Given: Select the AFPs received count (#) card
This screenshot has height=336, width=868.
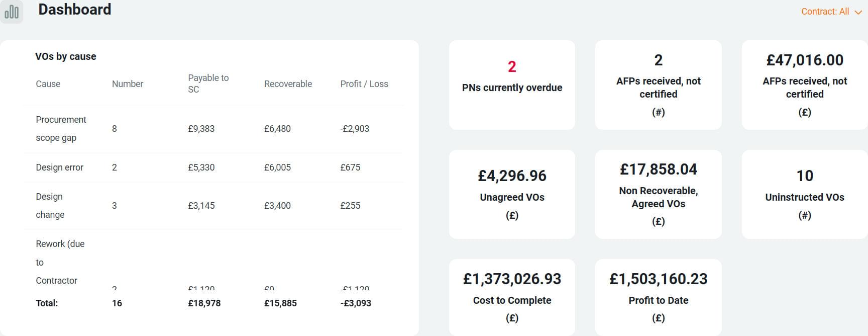Looking at the screenshot, I should coord(658,85).
